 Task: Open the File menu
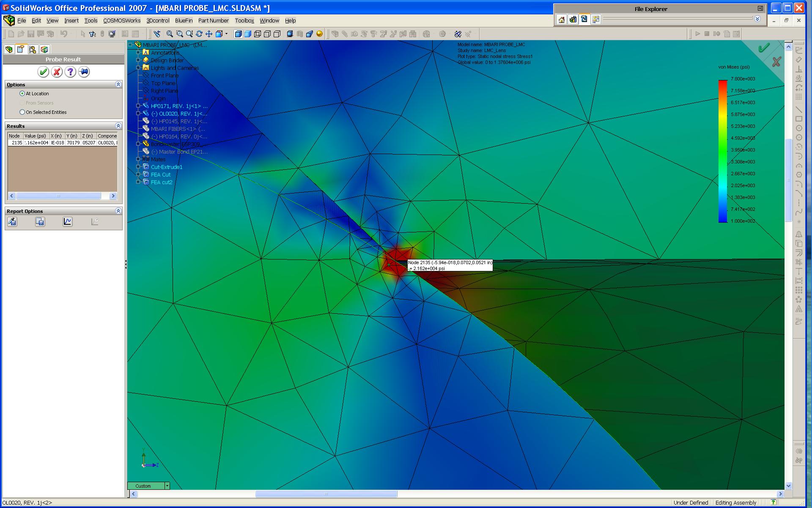click(x=22, y=20)
